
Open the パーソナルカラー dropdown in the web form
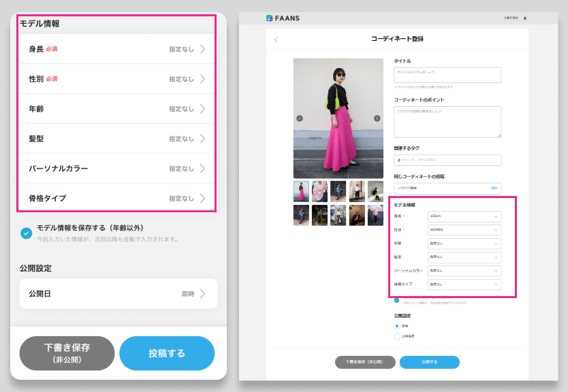pyautogui.click(x=464, y=271)
